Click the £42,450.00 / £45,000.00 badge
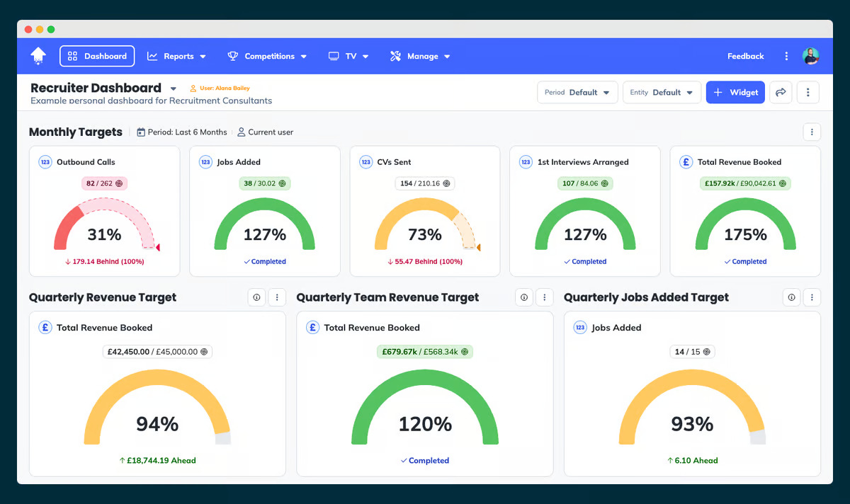This screenshot has height=504, width=850. click(157, 351)
